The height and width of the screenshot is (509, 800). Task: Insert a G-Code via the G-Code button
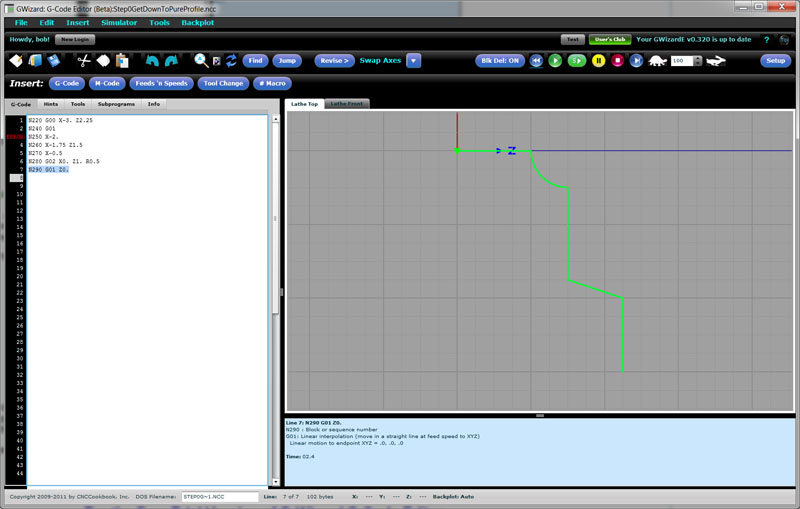(67, 83)
